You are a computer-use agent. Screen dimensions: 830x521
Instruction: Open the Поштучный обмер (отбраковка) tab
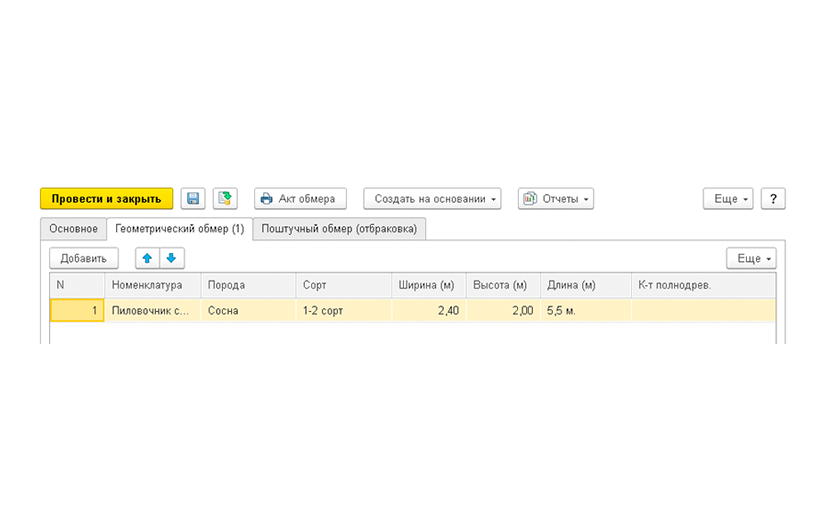pos(339,229)
